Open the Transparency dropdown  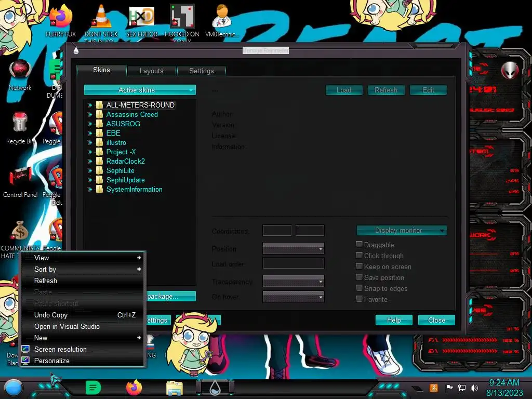tap(294, 281)
